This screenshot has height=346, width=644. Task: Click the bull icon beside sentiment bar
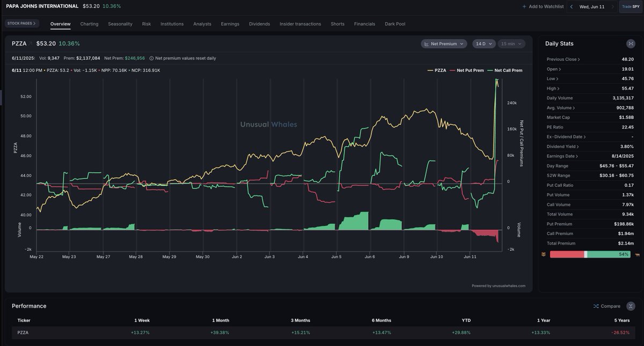tap(638, 254)
